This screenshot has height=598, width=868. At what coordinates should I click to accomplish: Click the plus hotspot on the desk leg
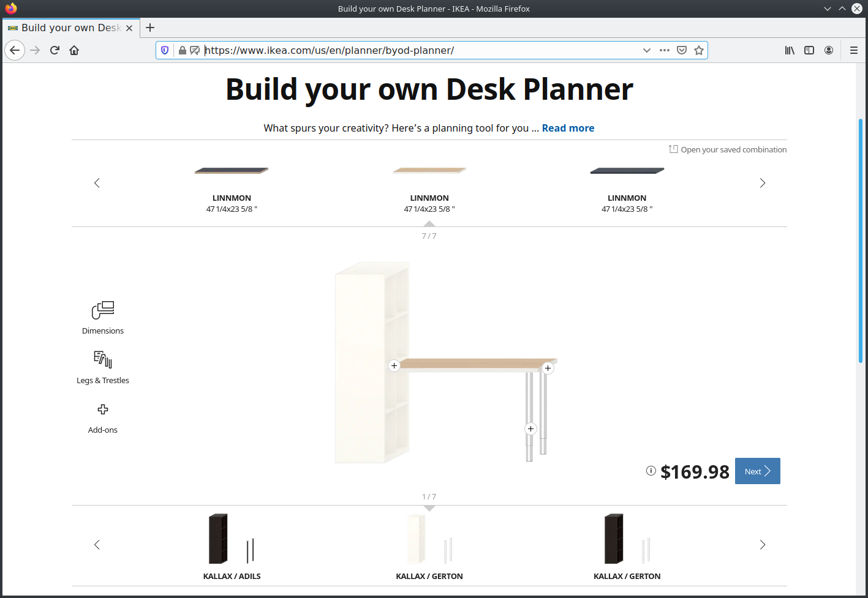point(530,428)
